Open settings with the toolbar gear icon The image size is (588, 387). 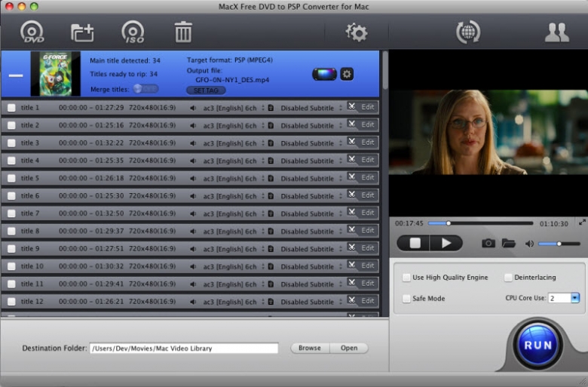(x=356, y=32)
